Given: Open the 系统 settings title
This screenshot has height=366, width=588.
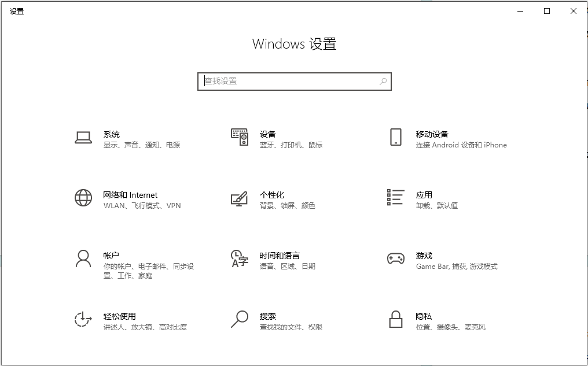Looking at the screenshot, I should [x=111, y=134].
